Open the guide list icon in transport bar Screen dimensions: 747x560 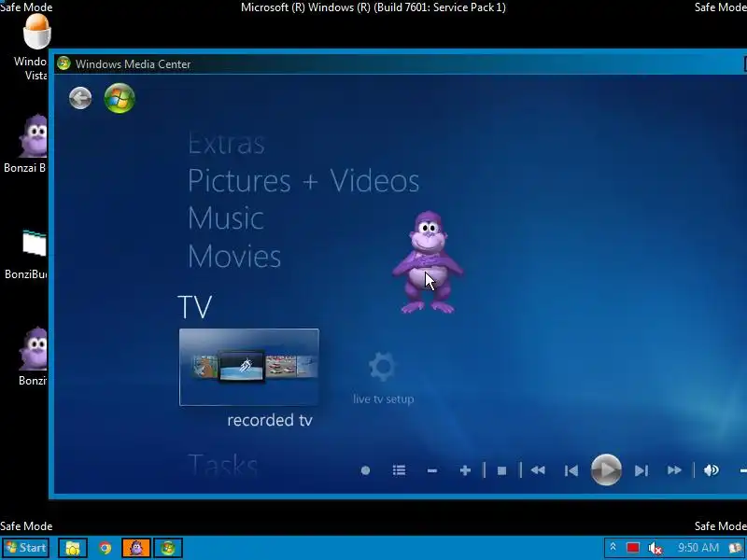(x=400, y=470)
